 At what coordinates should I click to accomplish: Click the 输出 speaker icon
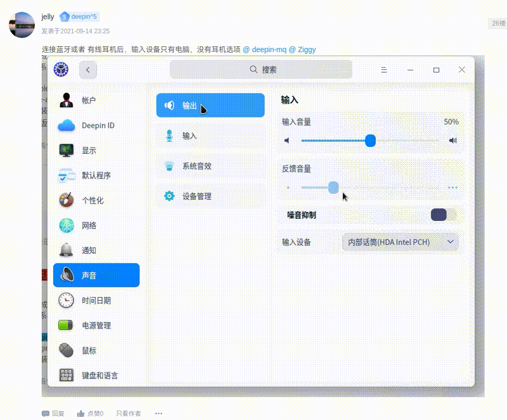point(170,105)
